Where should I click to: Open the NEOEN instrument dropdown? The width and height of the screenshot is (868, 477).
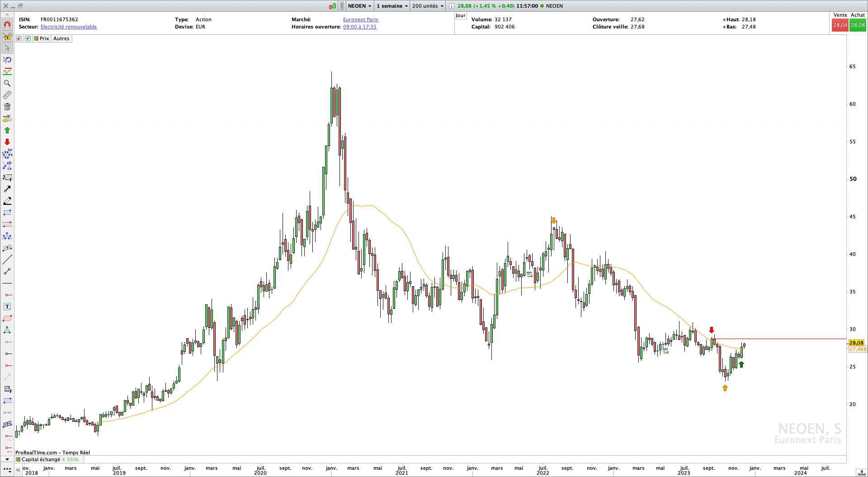(x=359, y=6)
